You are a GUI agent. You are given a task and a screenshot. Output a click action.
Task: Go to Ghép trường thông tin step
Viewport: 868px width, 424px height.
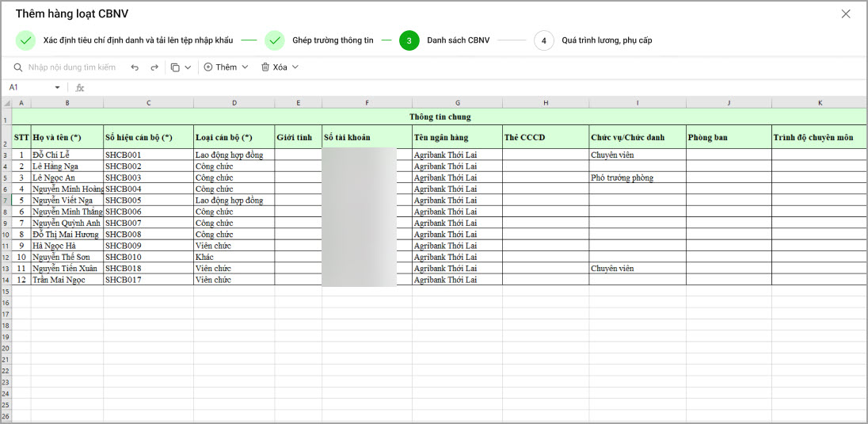(333, 40)
